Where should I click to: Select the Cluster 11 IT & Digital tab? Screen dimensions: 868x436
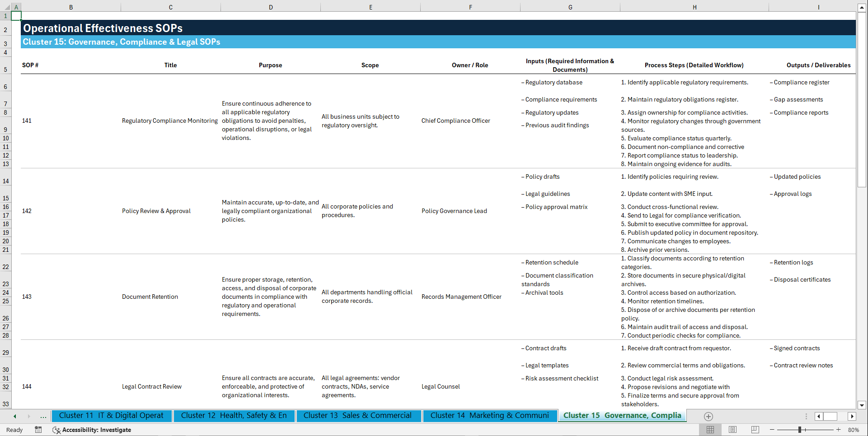click(x=112, y=416)
